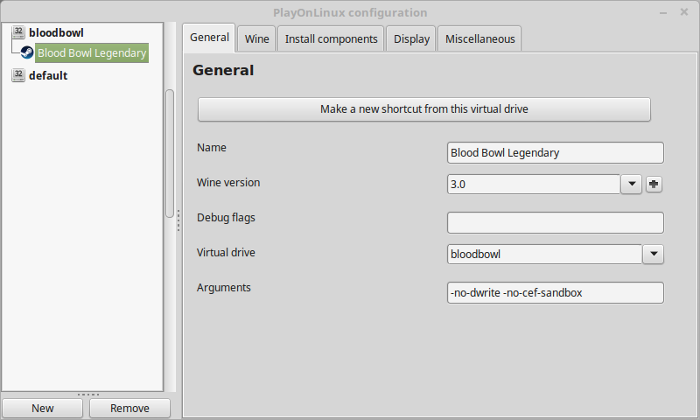This screenshot has width=700, height=420.
Task: Close the PlayOnLinux configuration window
Action: click(x=684, y=12)
